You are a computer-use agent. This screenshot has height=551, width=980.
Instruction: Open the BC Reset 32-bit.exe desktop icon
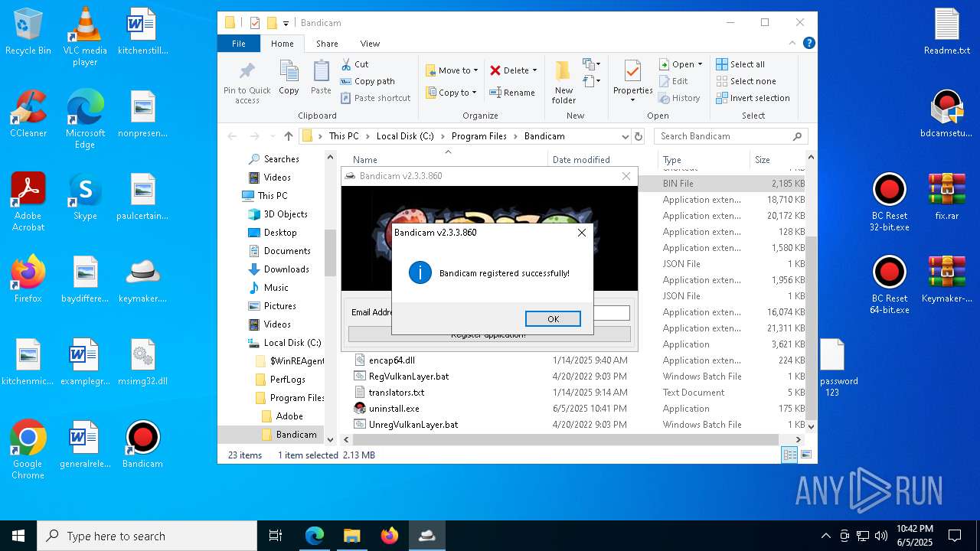(x=889, y=203)
